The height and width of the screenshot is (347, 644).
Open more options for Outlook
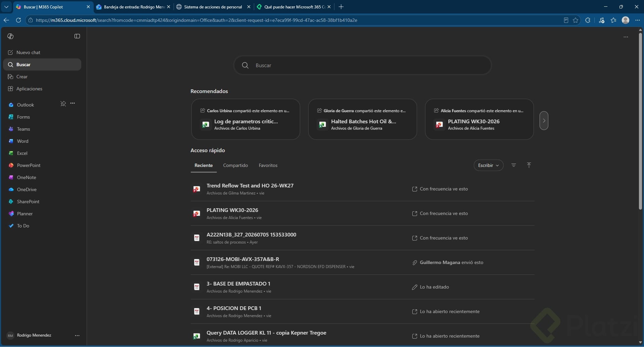point(73,103)
